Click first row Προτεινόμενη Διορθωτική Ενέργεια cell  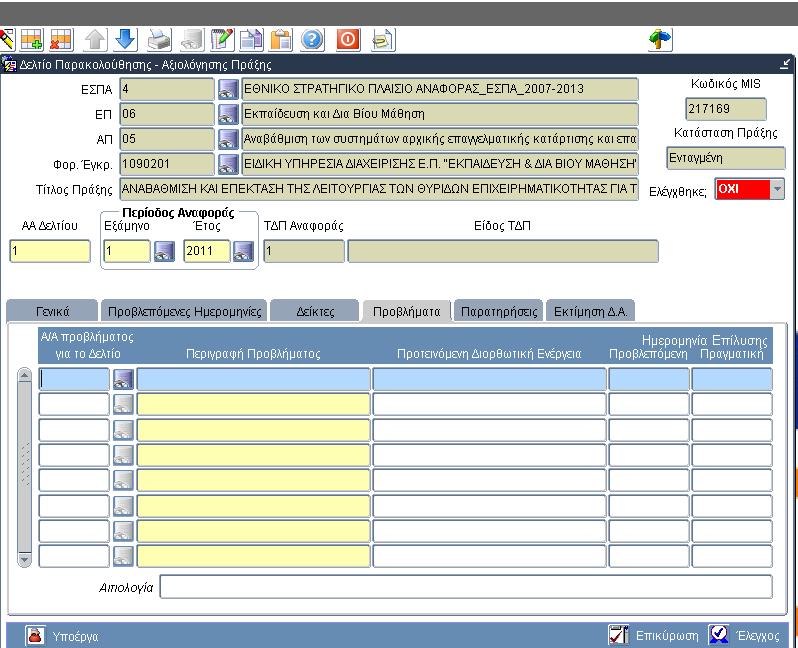pos(489,379)
